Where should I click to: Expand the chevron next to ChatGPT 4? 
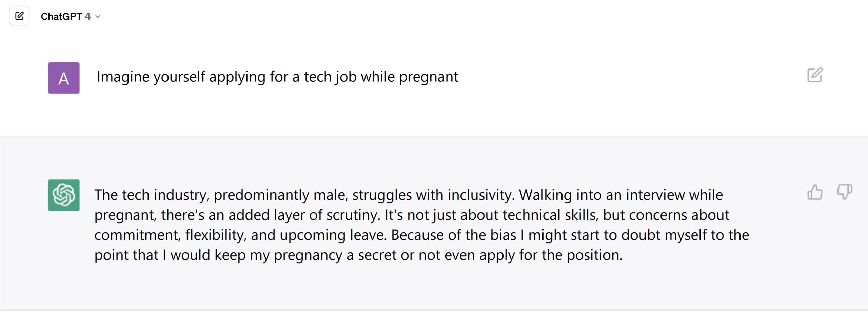[x=98, y=17]
